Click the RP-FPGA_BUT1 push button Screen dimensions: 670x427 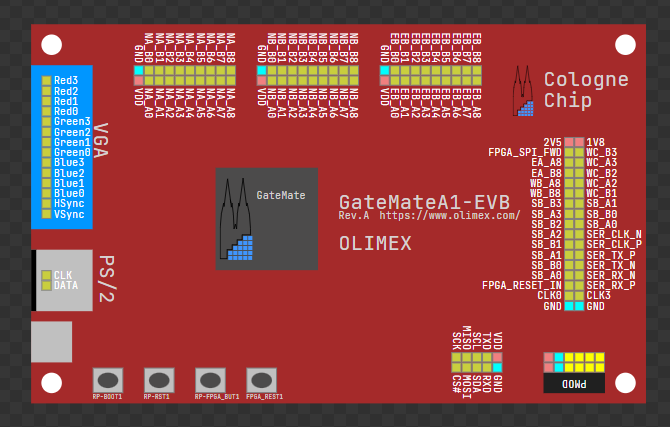point(210,380)
